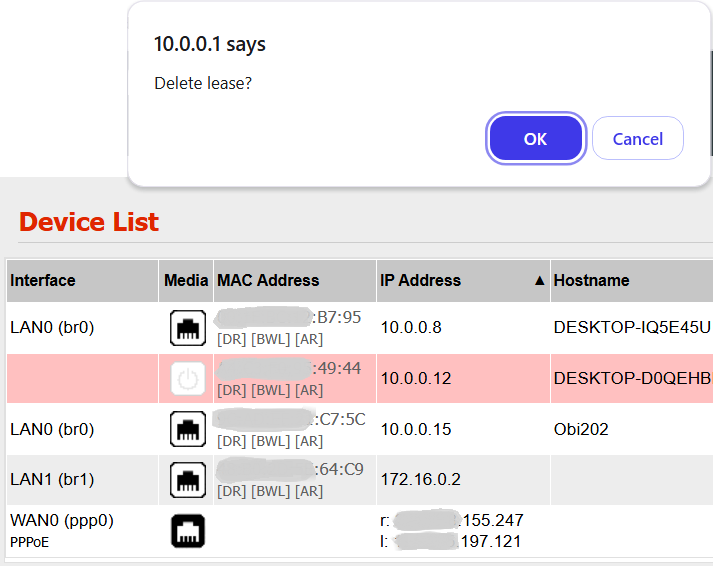Click the Delete lease? message text
Image resolution: width=713 pixels, height=566 pixels.
[x=203, y=83]
